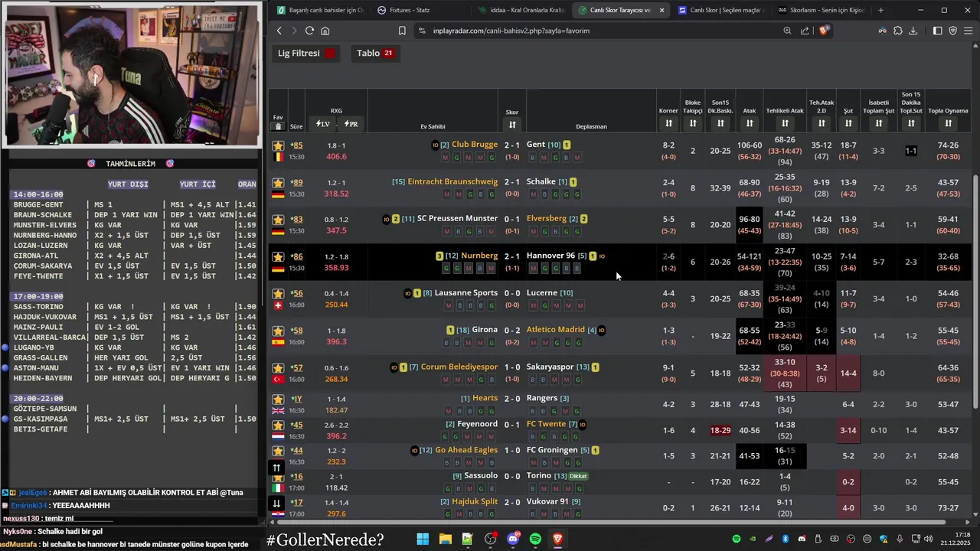Click scroll-to-top double arrow button

[x=277, y=468]
